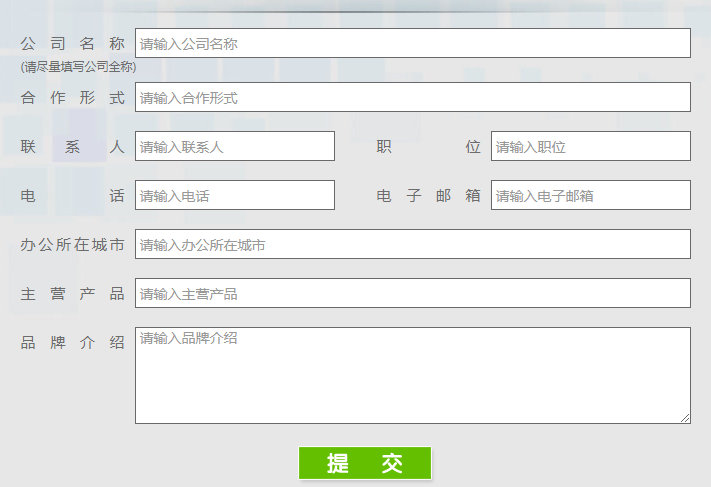Click the 请尽量填写公司全称 hint text
This screenshot has height=487, width=711.
point(78,67)
